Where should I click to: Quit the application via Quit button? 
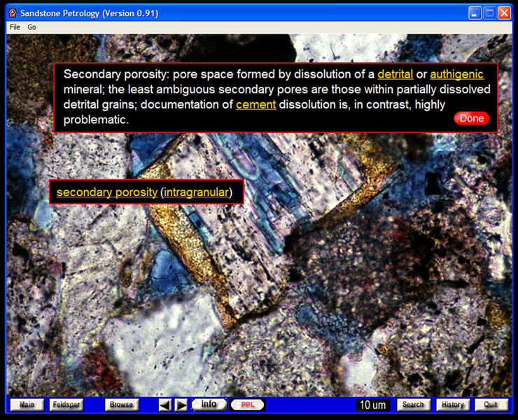click(491, 405)
